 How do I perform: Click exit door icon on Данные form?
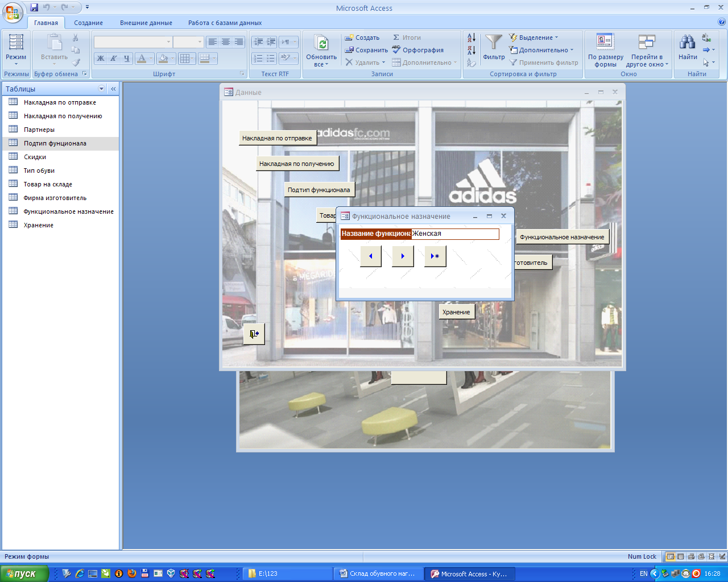click(254, 334)
